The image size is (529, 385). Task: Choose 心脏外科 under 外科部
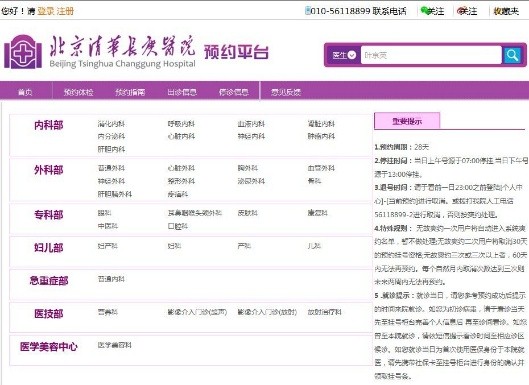[x=181, y=168]
